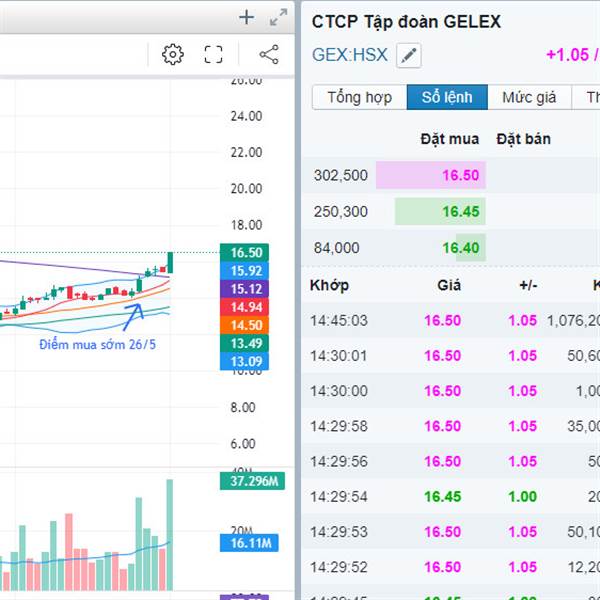This screenshot has width=600, height=600.
Task: Select the 14:29:53 matched trade row
Action: point(451,532)
